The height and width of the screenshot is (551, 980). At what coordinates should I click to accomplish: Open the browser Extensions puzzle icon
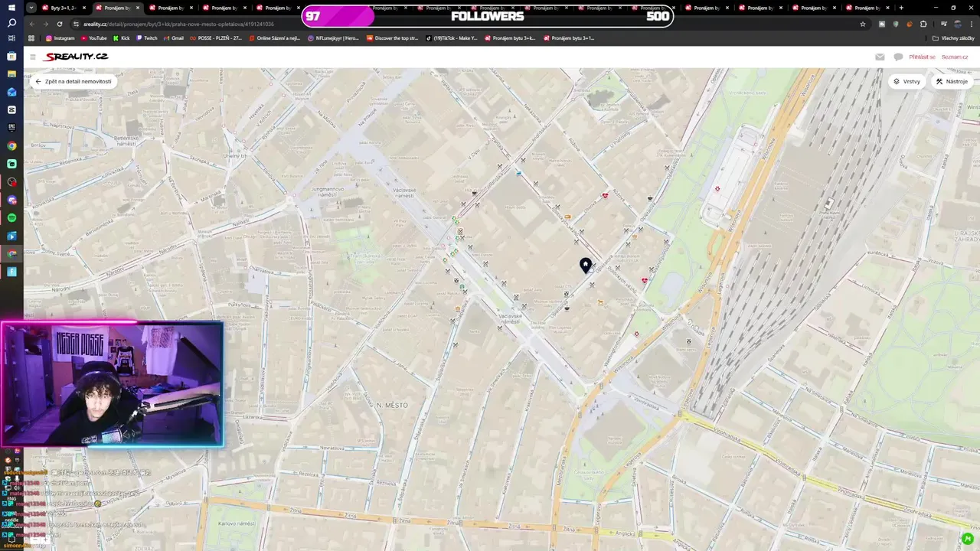click(x=923, y=24)
